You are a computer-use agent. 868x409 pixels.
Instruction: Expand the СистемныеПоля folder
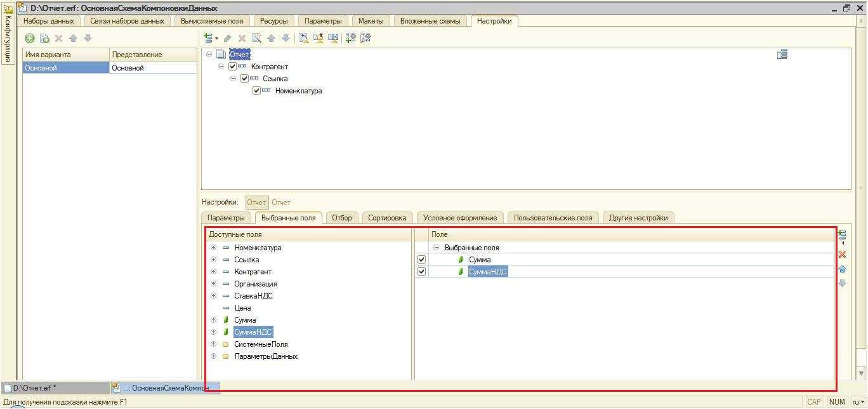point(214,344)
